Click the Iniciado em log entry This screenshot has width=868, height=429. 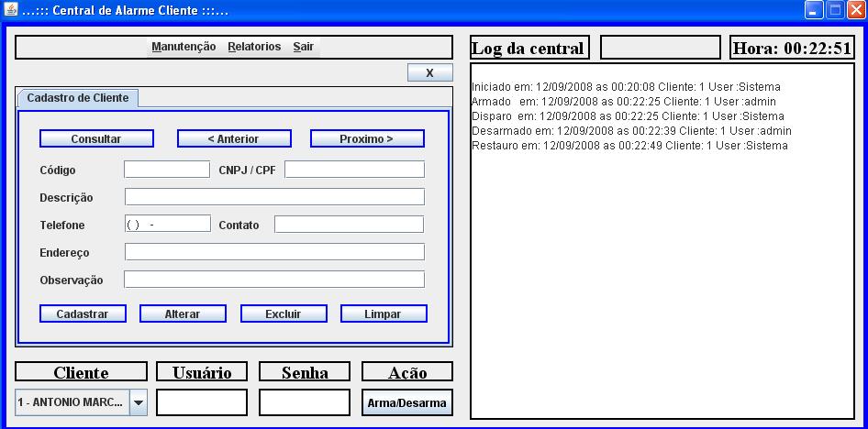pos(626,87)
